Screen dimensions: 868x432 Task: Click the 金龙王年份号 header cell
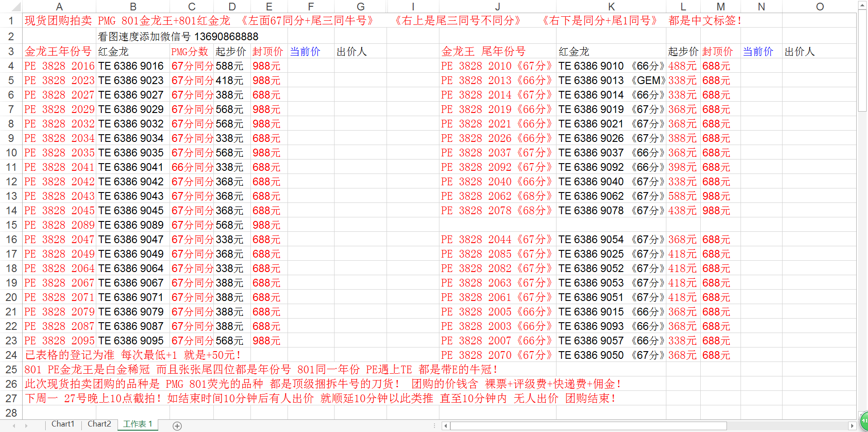(x=59, y=52)
